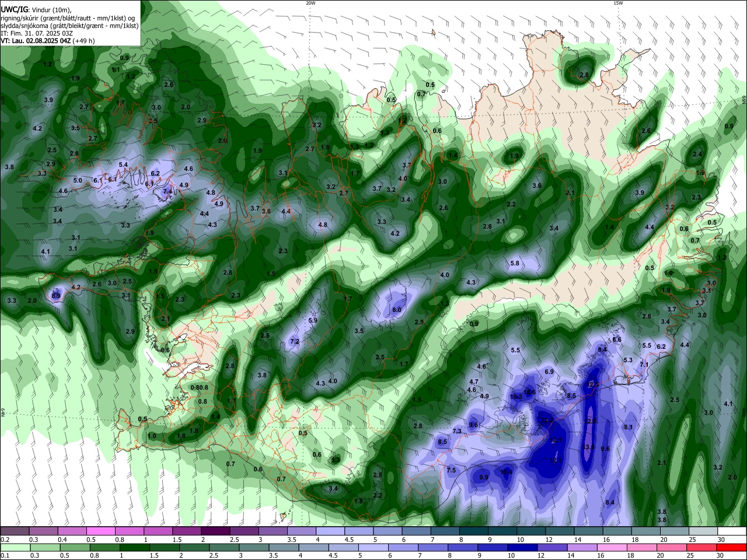Click the 'IT: Fim. 31. 07. 2025 03Z' line
This screenshot has height=560, width=747.
37,33
